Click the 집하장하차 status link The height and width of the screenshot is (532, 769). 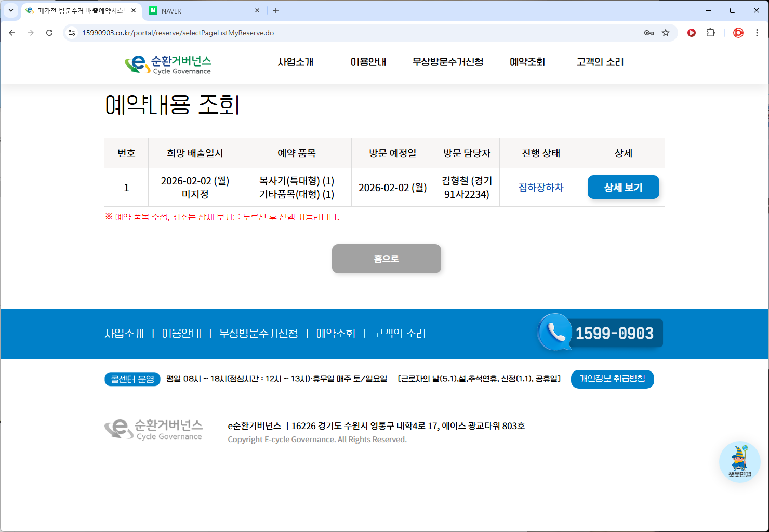tap(541, 188)
